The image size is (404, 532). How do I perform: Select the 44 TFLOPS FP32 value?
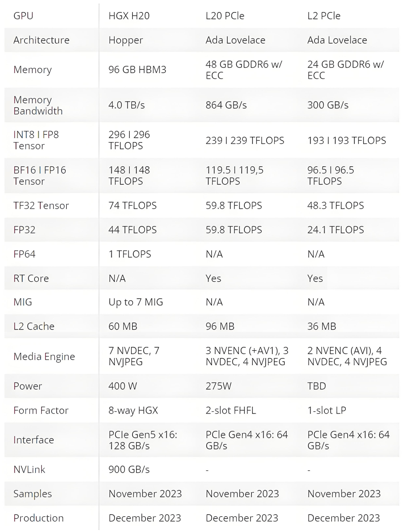[x=132, y=230]
